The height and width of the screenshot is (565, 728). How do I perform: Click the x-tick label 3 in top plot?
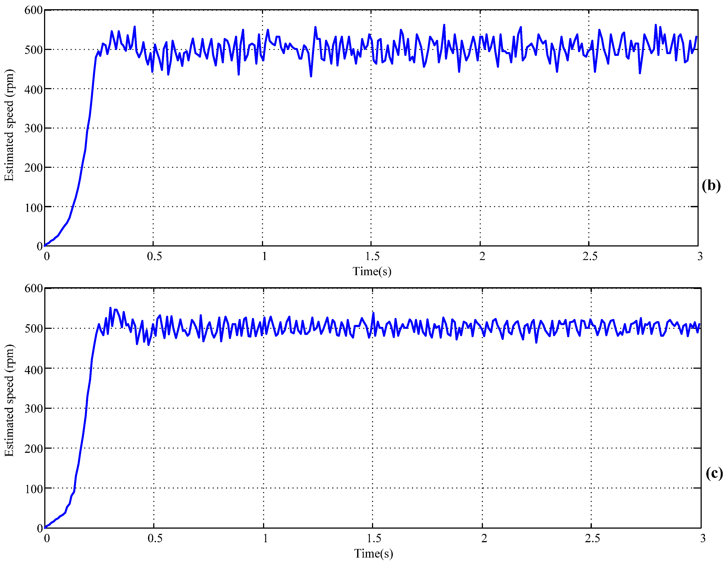point(700,256)
